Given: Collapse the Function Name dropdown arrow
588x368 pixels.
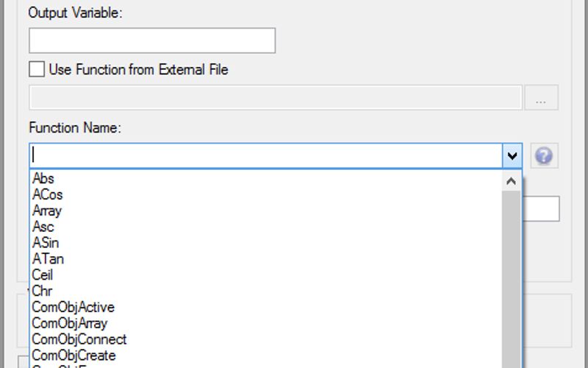Looking at the screenshot, I should [x=512, y=156].
